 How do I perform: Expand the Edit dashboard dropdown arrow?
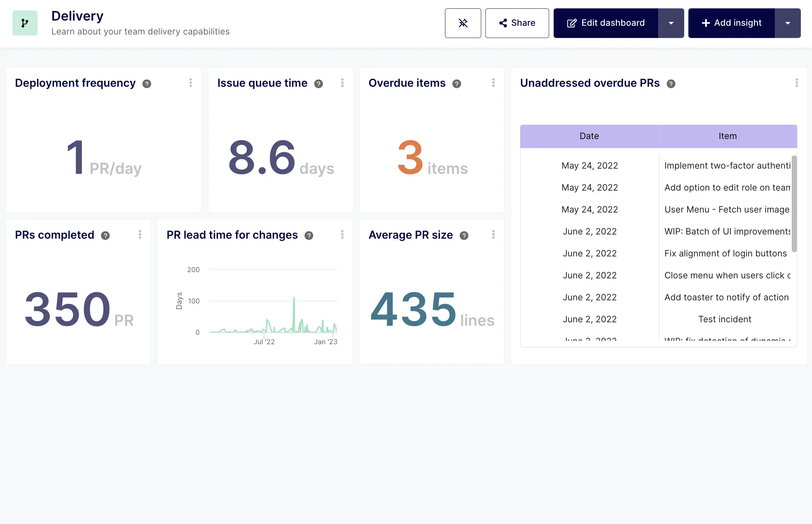[x=671, y=23]
